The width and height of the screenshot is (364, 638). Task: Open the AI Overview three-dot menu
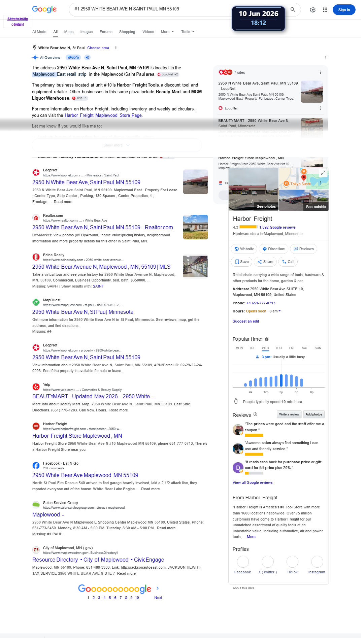click(x=326, y=58)
